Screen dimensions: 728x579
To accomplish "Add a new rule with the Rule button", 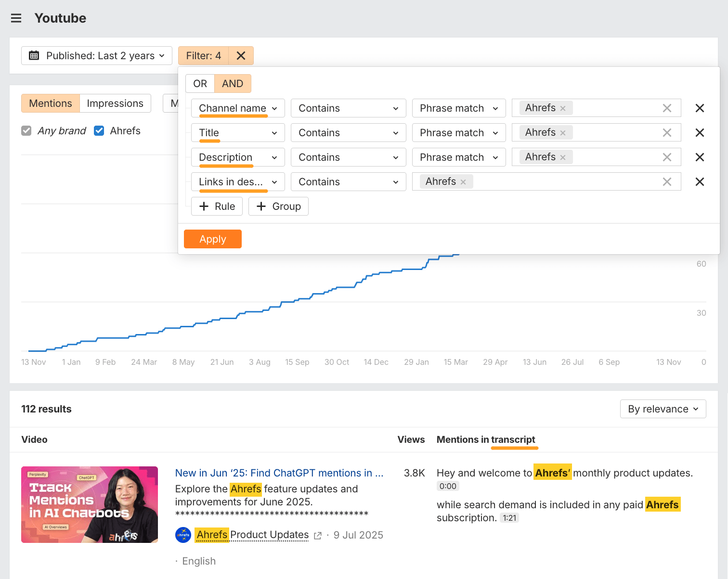I will click(217, 206).
